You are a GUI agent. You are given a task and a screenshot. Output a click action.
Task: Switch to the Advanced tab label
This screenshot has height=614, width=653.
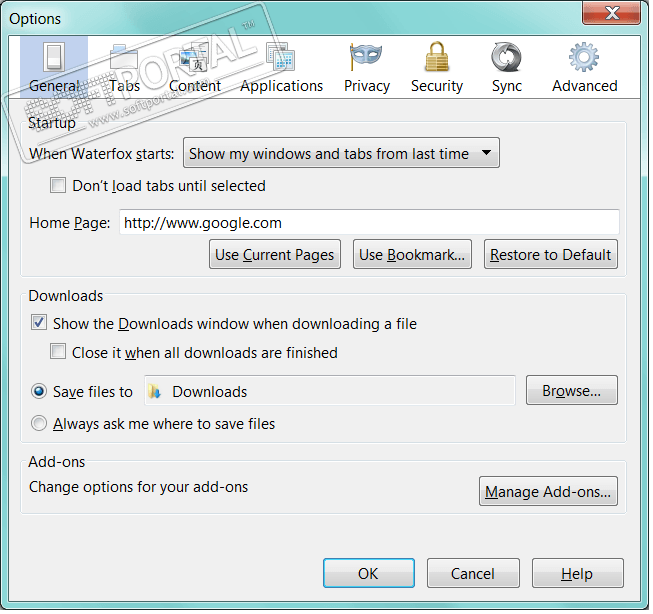tap(587, 86)
